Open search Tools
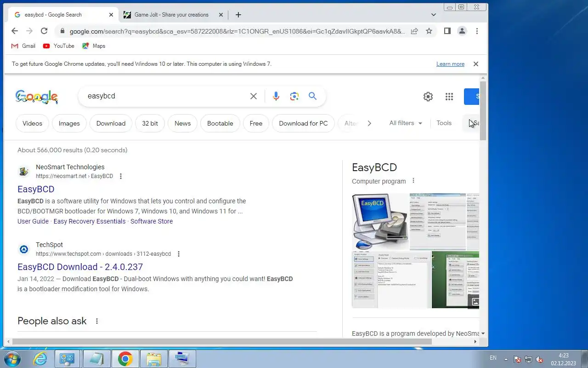 pos(444,123)
